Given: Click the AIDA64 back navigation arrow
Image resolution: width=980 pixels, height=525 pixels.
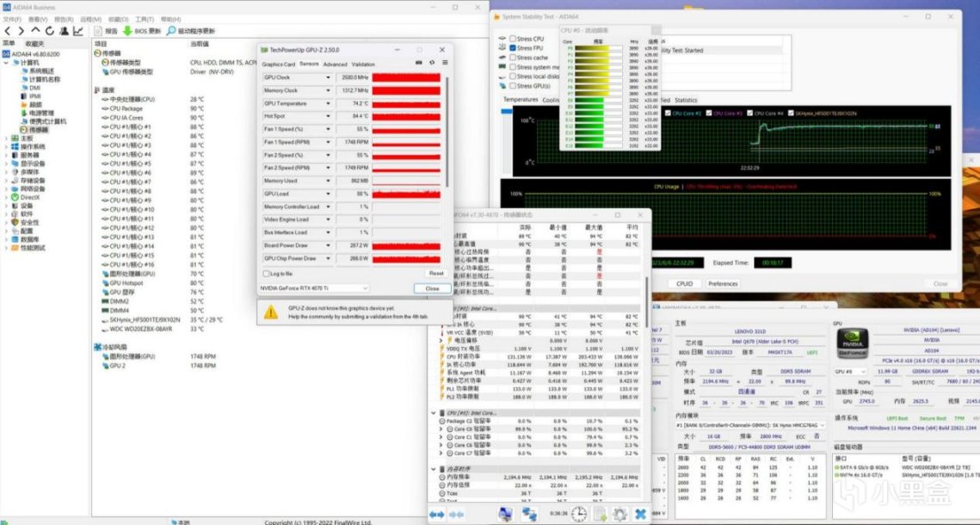Looking at the screenshot, I should click(x=9, y=31).
